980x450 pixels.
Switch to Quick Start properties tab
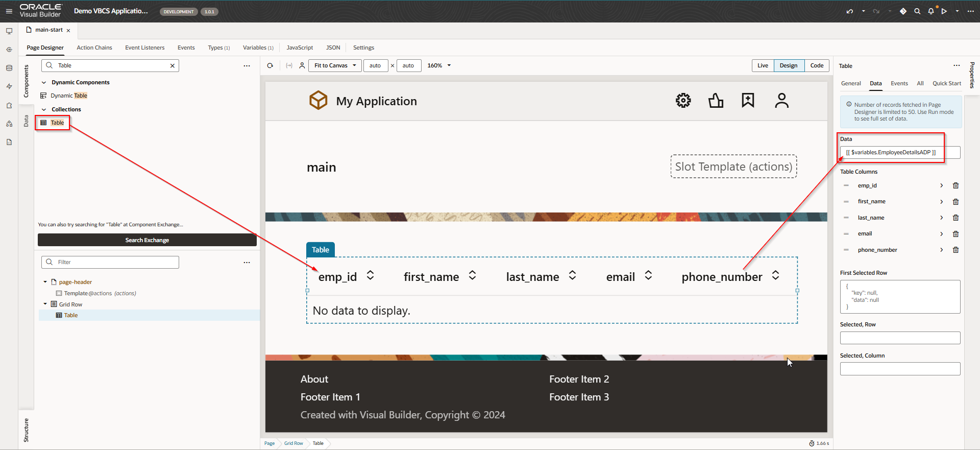946,84
